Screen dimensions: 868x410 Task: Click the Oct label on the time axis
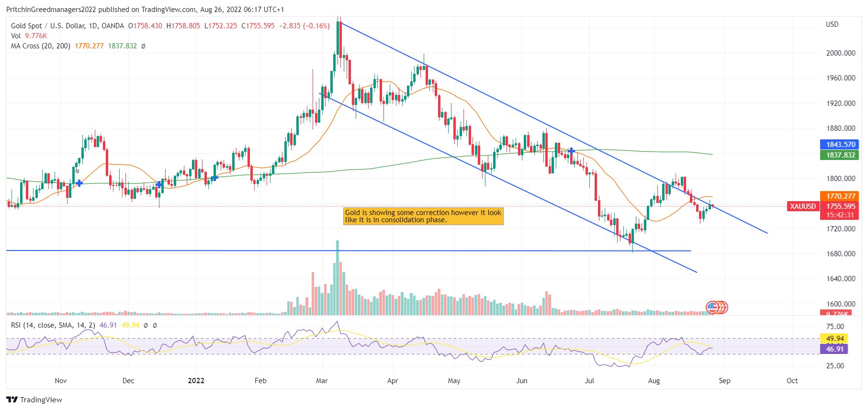coord(792,381)
